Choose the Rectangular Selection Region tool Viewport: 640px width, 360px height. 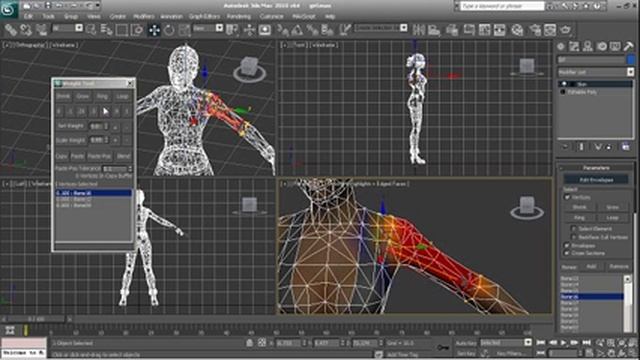coord(122,29)
